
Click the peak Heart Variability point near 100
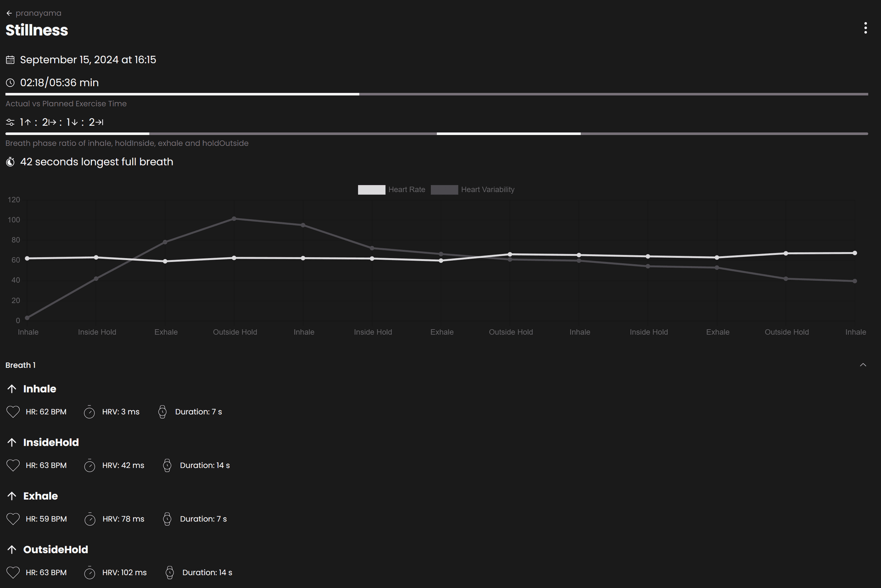[x=234, y=219]
